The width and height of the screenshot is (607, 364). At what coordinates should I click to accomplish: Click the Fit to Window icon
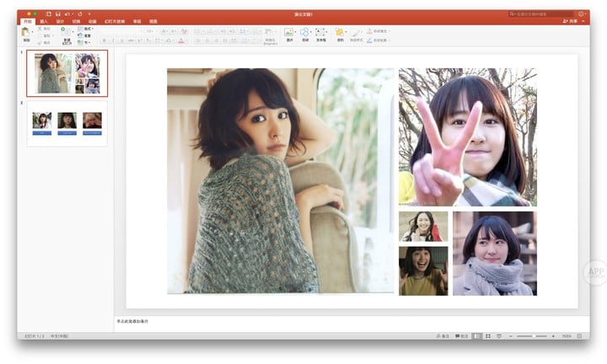point(579,336)
